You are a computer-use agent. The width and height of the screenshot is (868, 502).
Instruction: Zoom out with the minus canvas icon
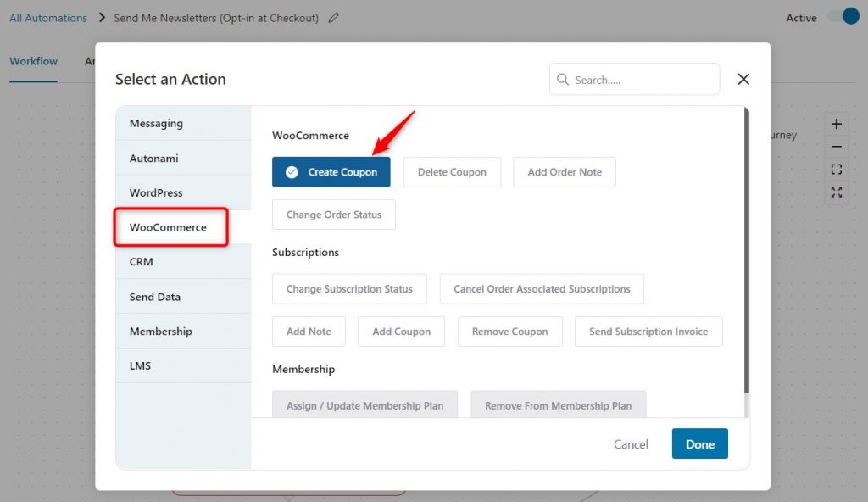pos(837,147)
